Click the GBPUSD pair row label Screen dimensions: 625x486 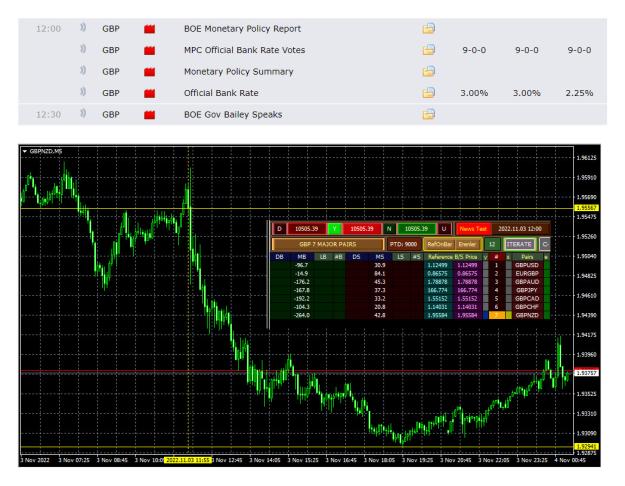527,265
